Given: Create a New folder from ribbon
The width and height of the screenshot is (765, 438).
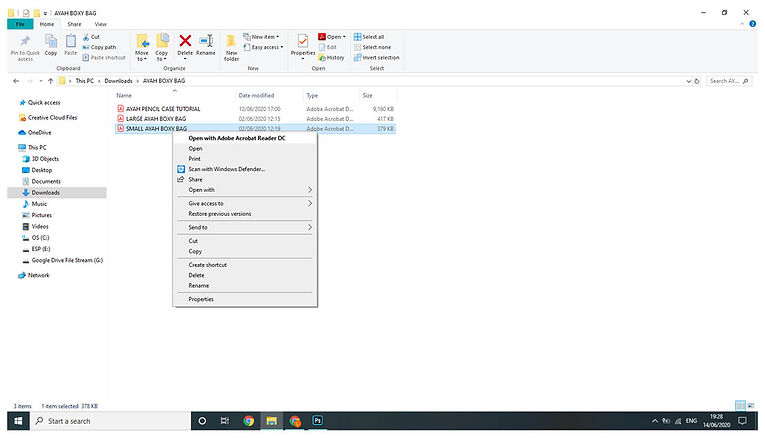Looking at the screenshot, I should tap(231, 48).
